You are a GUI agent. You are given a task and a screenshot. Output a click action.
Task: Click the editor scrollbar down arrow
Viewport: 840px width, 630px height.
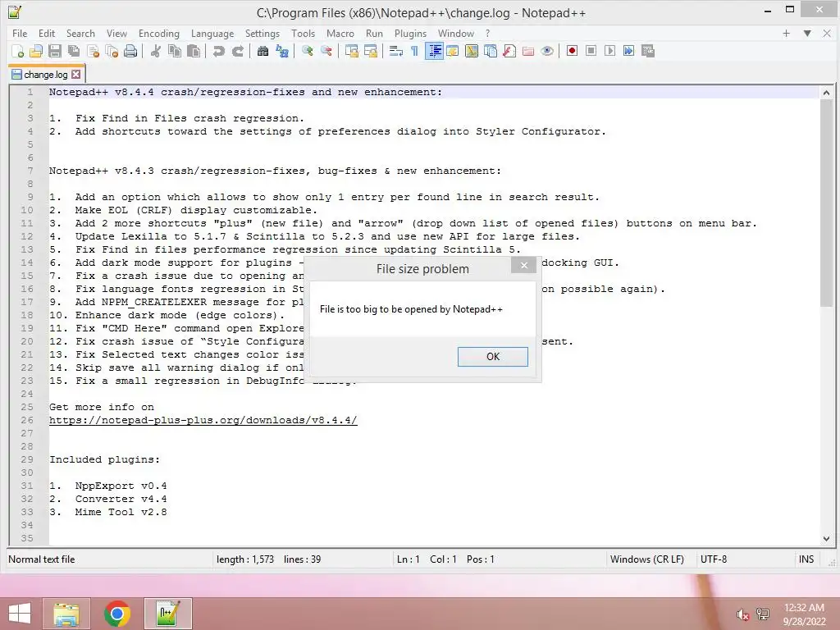pyautogui.click(x=826, y=538)
